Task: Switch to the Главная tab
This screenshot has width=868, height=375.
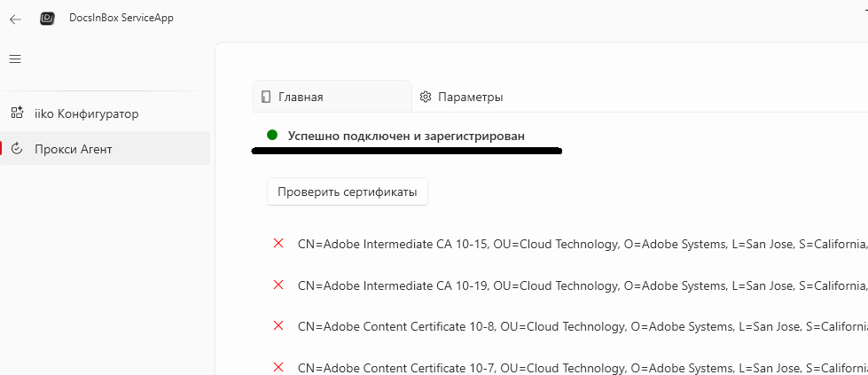Action: [301, 97]
